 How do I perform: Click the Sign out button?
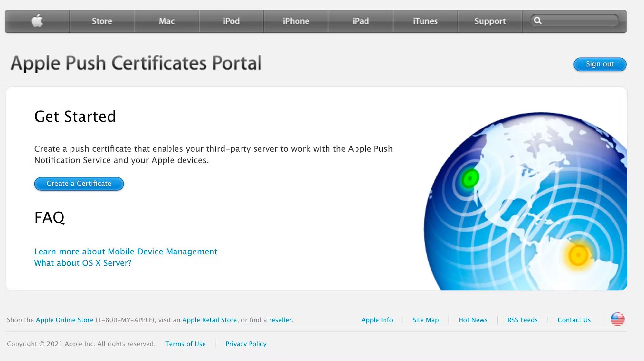[600, 64]
